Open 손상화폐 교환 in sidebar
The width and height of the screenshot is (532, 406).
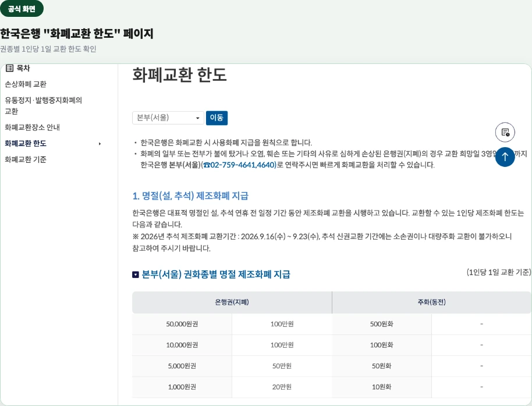[x=26, y=84]
